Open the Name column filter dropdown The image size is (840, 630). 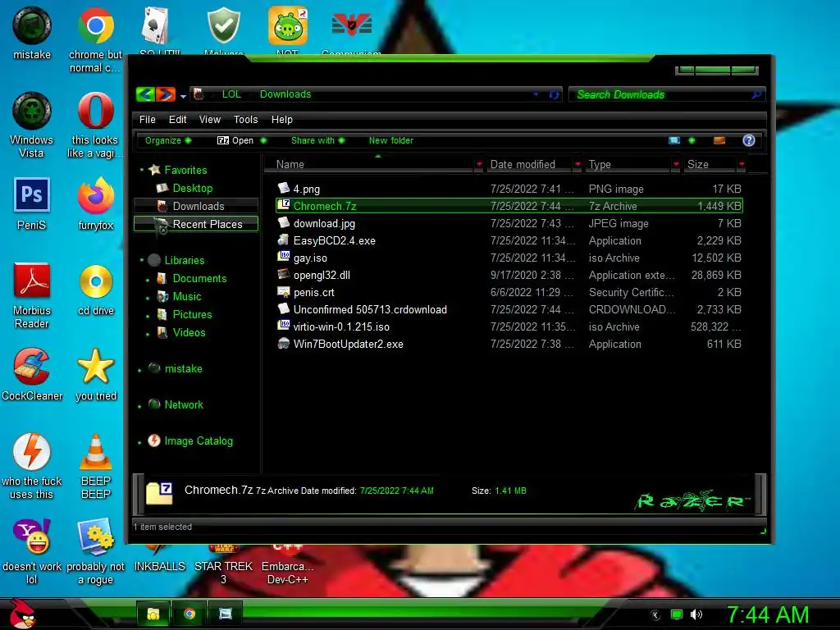479,164
